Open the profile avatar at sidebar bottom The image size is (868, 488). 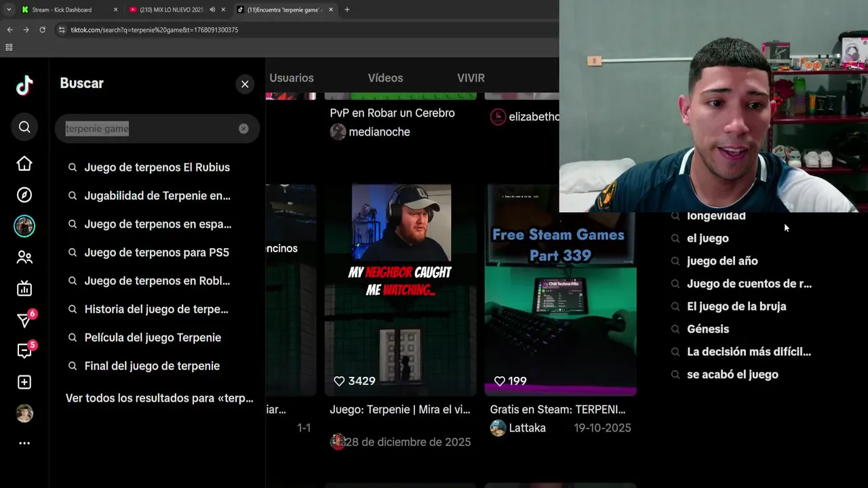24,413
